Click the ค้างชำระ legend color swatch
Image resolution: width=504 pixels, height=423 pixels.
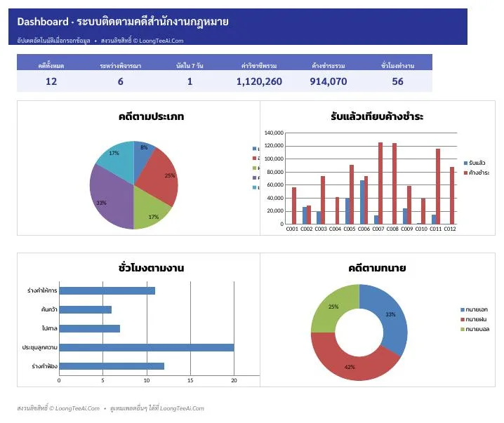coord(465,173)
